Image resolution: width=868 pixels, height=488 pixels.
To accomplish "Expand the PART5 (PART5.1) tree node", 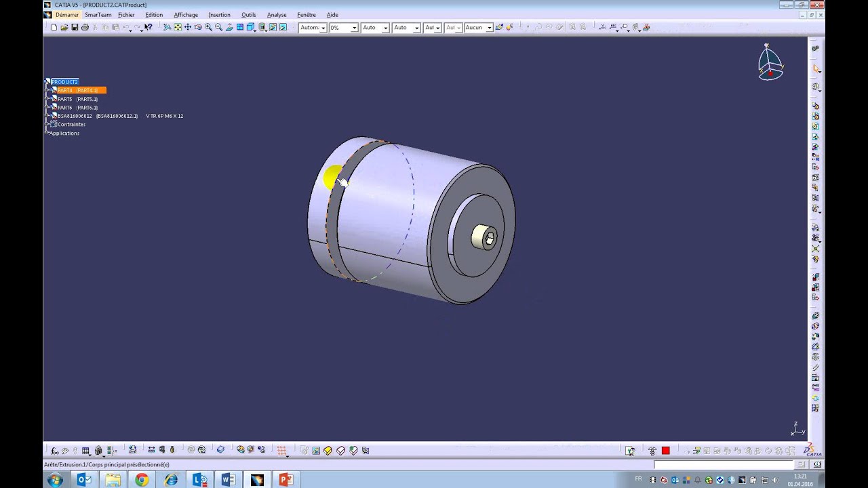I will [x=47, y=99].
